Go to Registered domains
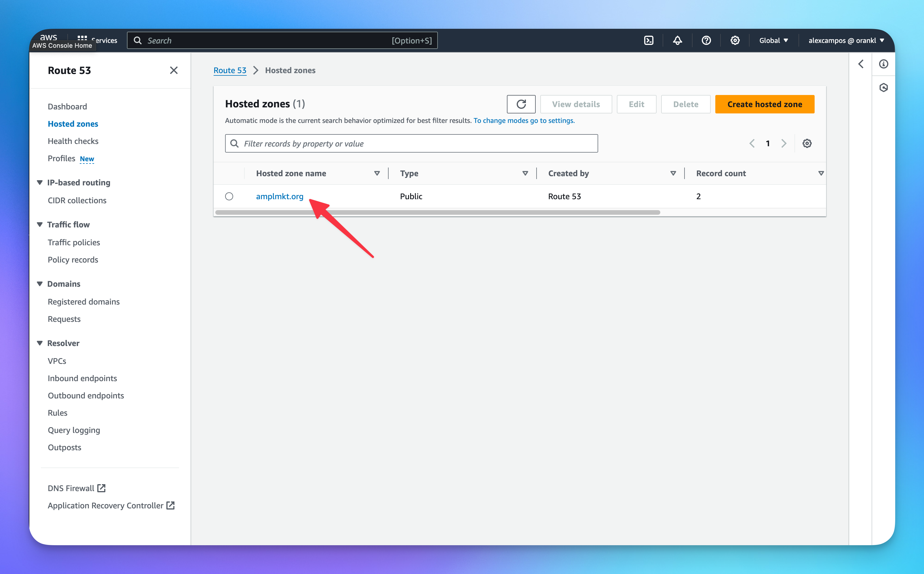 (83, 302)
